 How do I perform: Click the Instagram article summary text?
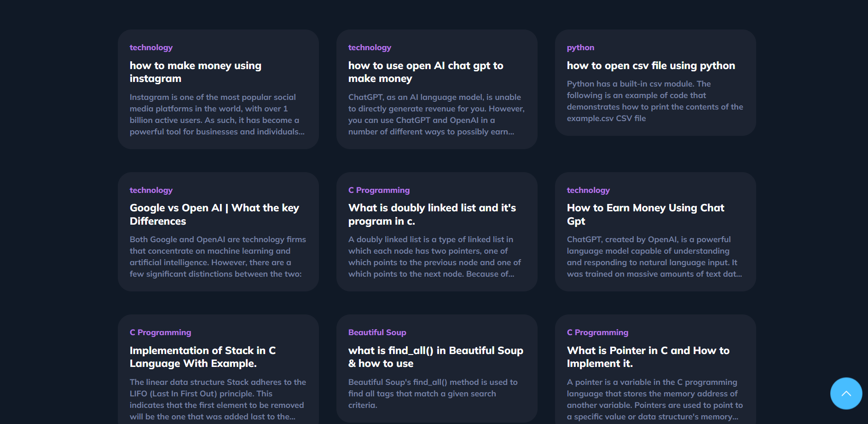(x=217, y=114)
